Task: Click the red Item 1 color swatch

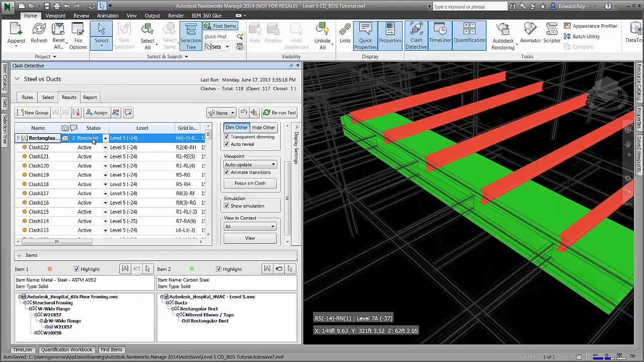Action: [49, 269]
